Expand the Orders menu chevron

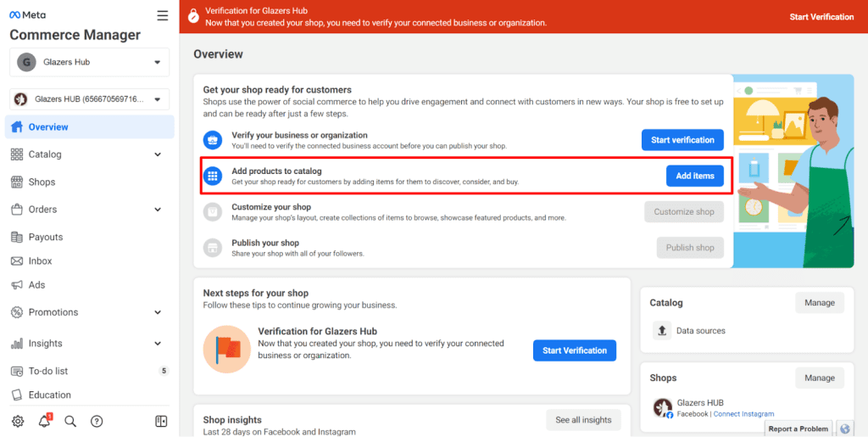click(x=158, y=210)
